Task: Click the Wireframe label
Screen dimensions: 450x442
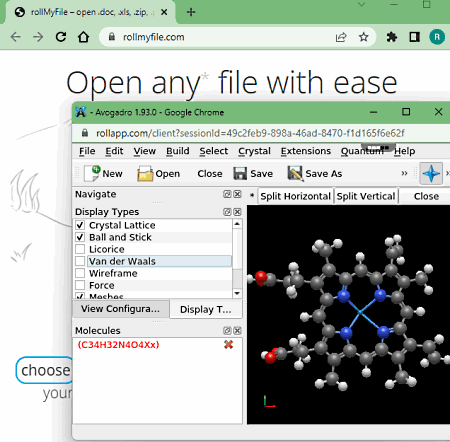Action: pos(113,273)
